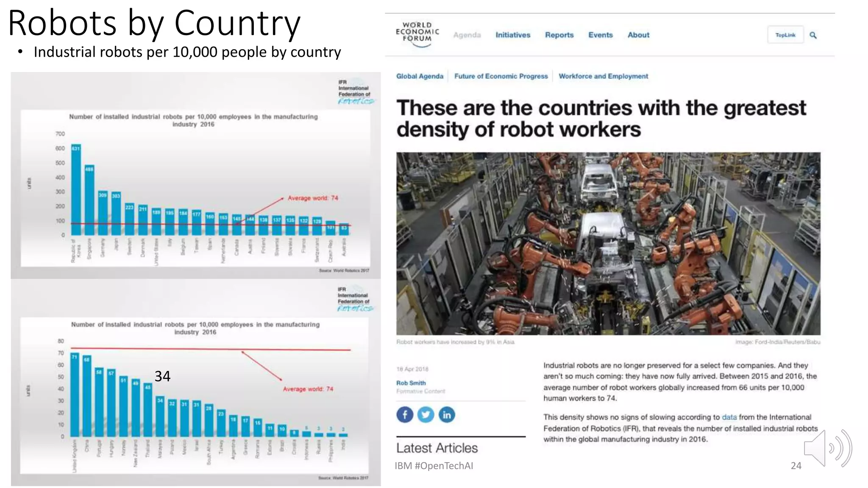Screen dimensions: 868x488
Task: Open the Initiatives menu item
Action: tap(513, 35)
